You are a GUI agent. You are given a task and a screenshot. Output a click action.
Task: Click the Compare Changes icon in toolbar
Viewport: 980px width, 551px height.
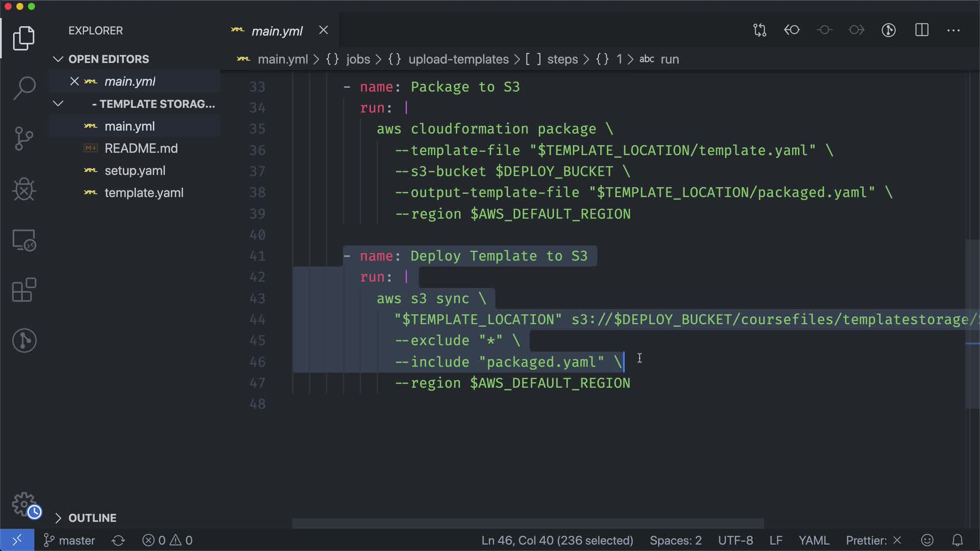coord(759,30)
